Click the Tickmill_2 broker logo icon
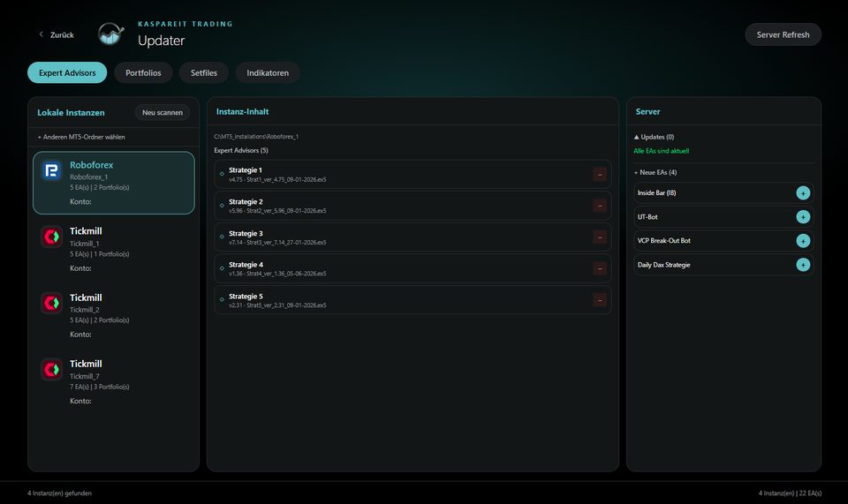Screen dimensions: 848x504 point(51,304)
